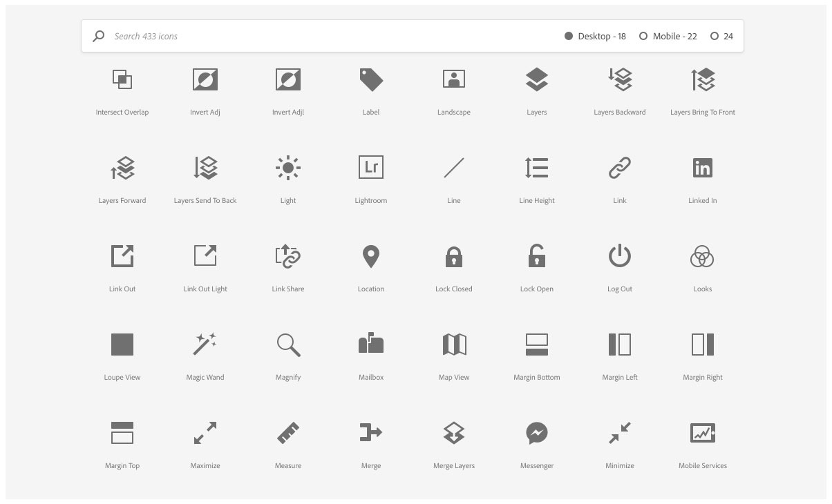Screen dimensions: 832x504
Task: Select the Layers Send To Back icon
Action: tap(205, 167)
